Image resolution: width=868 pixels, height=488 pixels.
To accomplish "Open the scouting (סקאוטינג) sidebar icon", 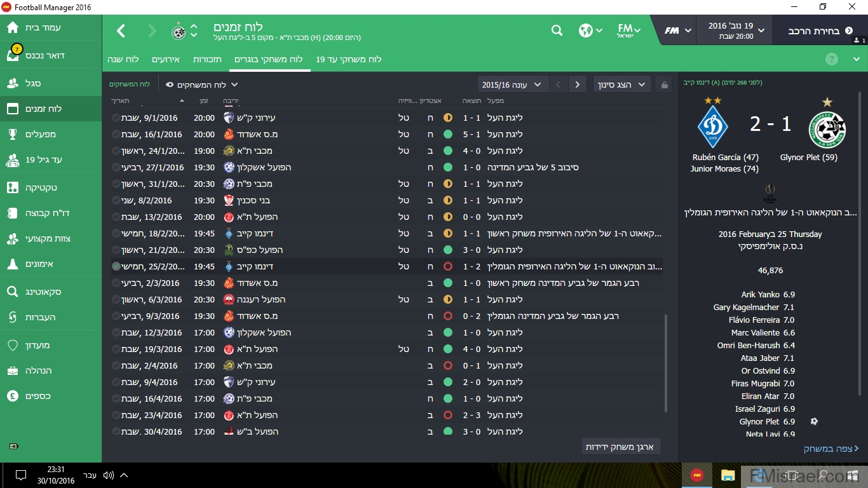I will (x=13, y=292).
